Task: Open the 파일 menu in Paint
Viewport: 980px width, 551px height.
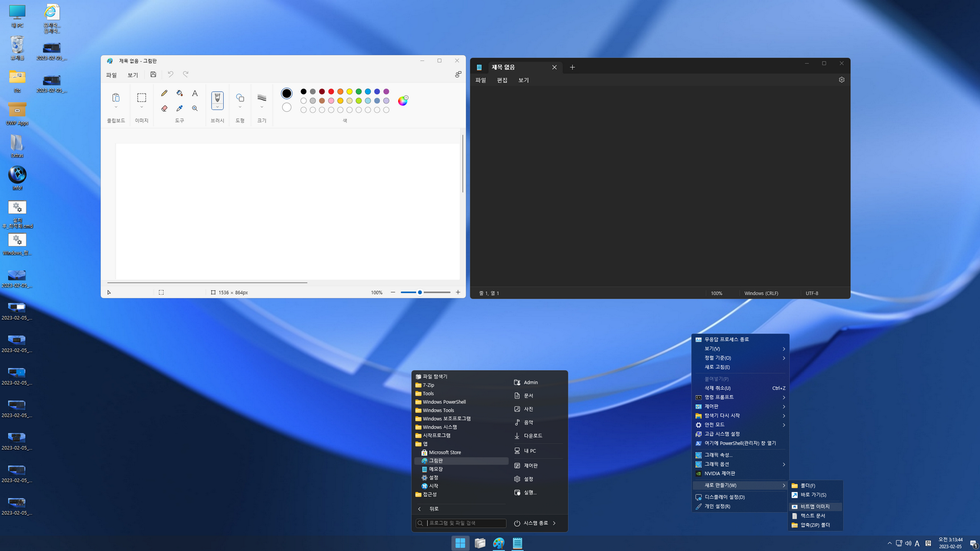Action: pyautogui.click(x=111, y=75)
